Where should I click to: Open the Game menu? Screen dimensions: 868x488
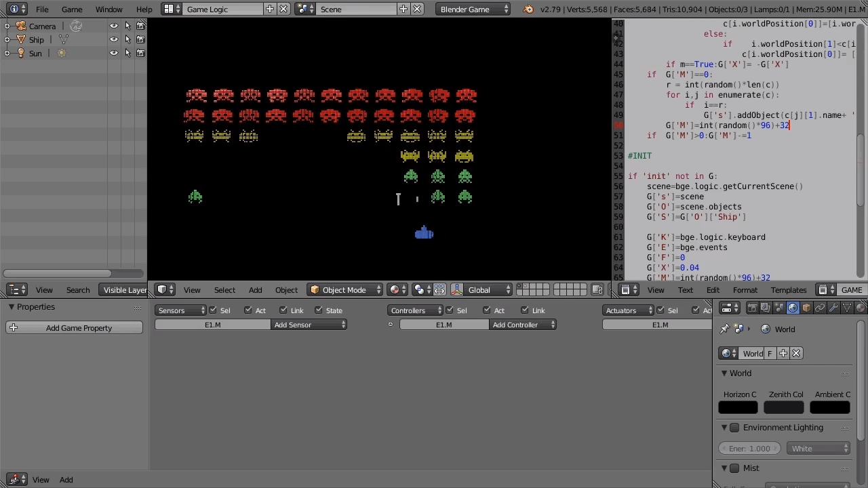click(72, 9)
